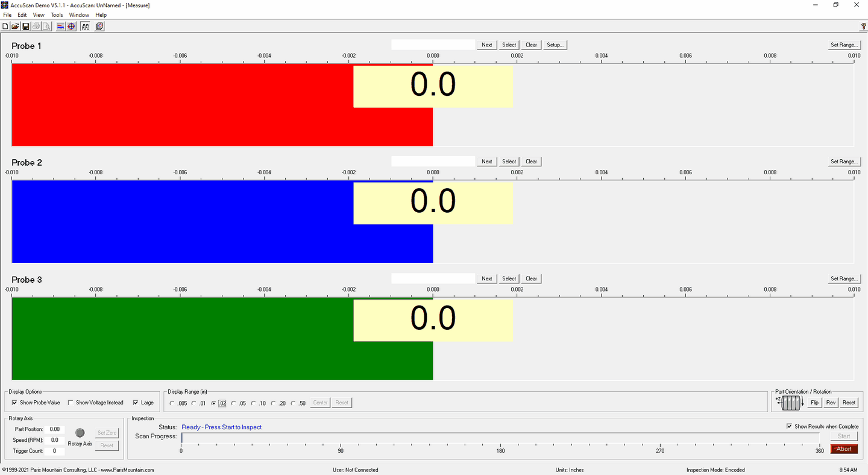The width and height of the screenshot is (868, 475).
Task: Uncheck the Show Probe Value checkbox
Action: pos(15,403)
